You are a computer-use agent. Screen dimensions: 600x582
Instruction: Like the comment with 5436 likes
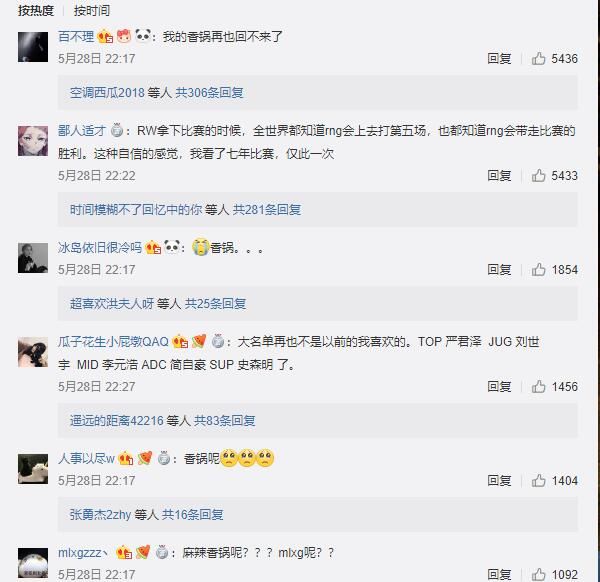pyautogui.click(x=538, y=59)
